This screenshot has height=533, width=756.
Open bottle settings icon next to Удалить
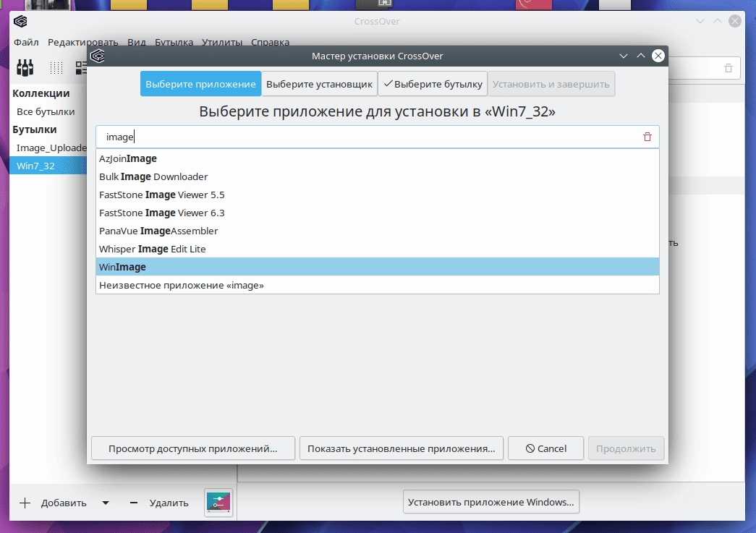click(218, 503)
